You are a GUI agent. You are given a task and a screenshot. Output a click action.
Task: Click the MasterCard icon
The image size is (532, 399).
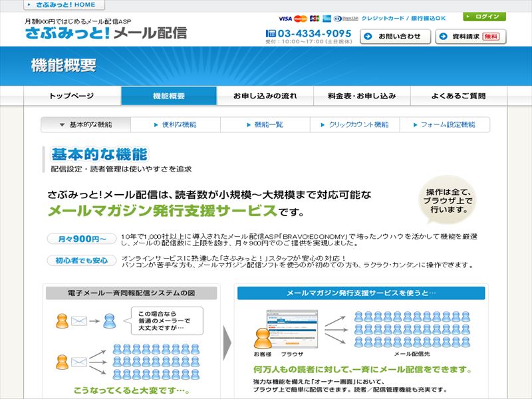301,19
